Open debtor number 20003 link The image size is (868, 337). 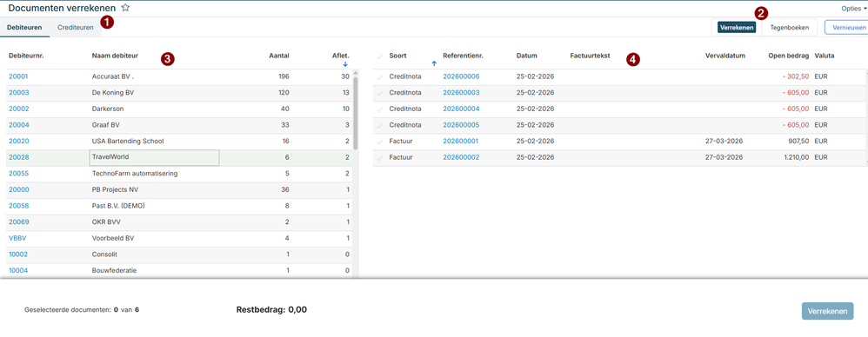19,93
